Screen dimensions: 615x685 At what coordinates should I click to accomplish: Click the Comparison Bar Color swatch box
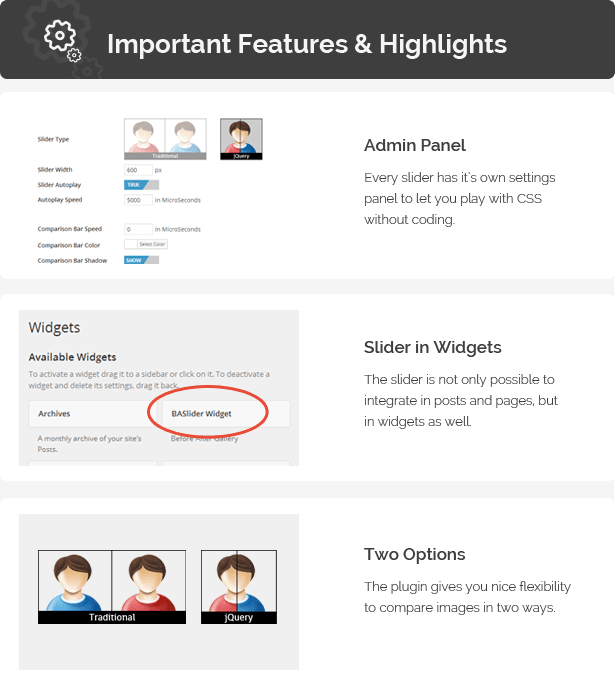pos(130,244)
